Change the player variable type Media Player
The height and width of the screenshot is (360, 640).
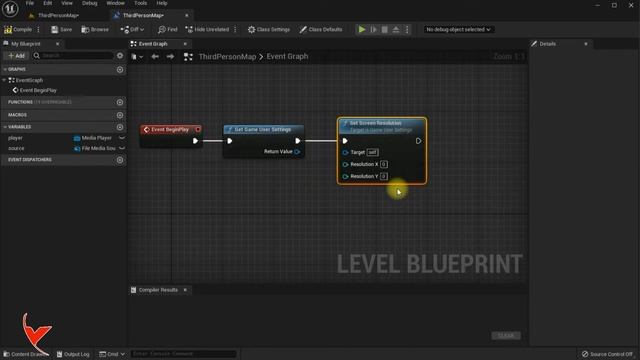point(93,138)
